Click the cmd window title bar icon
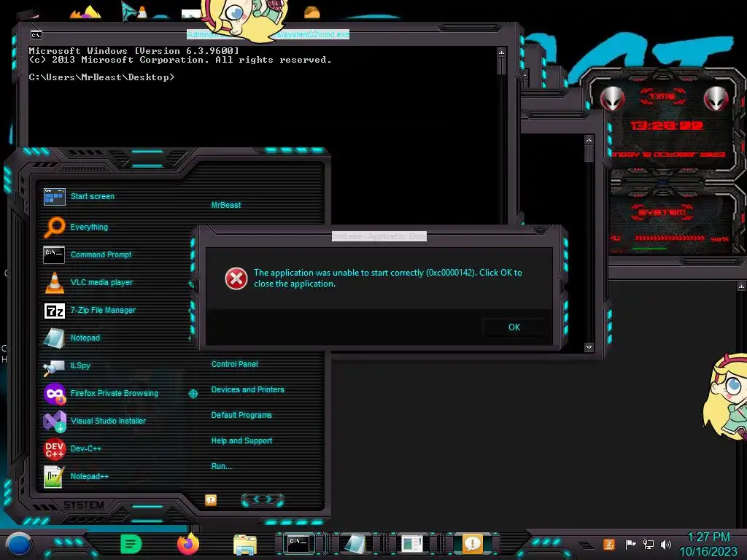Screen dimensions: 747x560 (36, 35)
